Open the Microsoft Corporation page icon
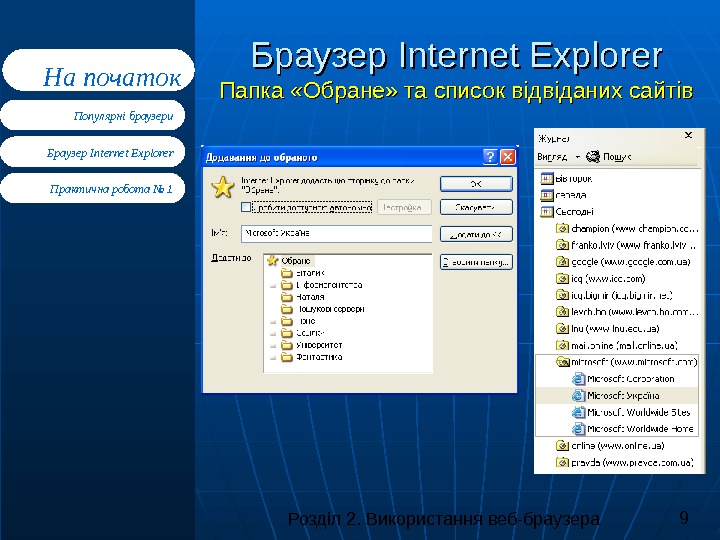Screen dimensions: 720x540 (578, 379)
